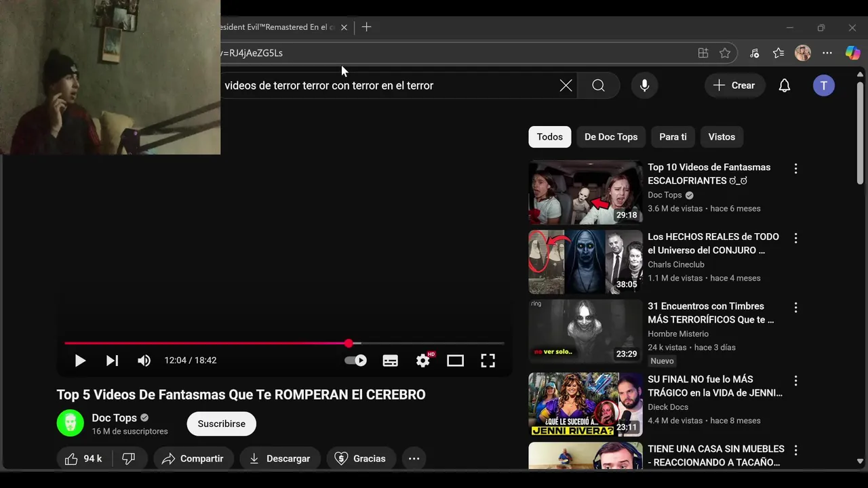Open Top 10 Videos de Fantasmas thumbnail
868x488 pixels.
[x=585, y=192]
